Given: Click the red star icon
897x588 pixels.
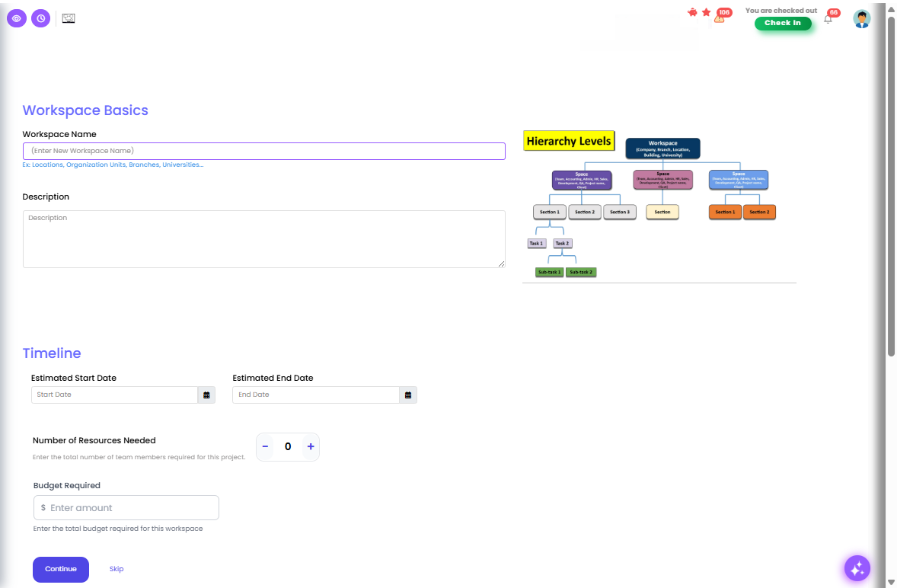Looking at the screenshot, I should coord(706,12).
